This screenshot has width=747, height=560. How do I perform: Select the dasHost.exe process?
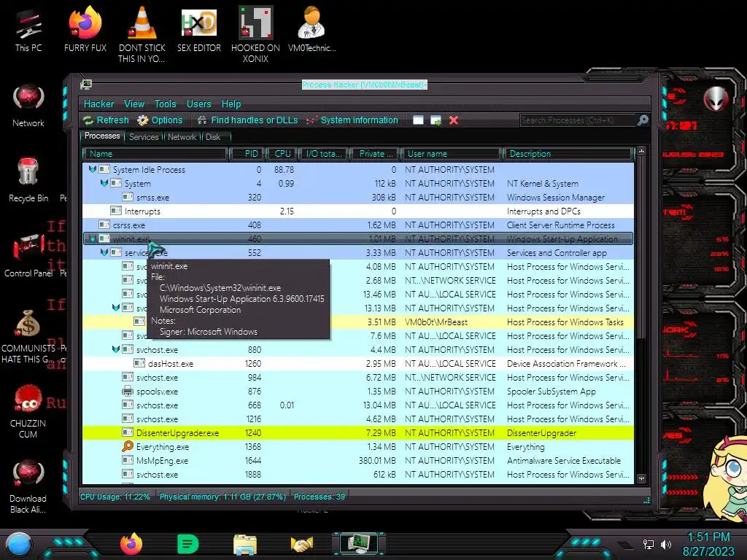tap(357, 363)
